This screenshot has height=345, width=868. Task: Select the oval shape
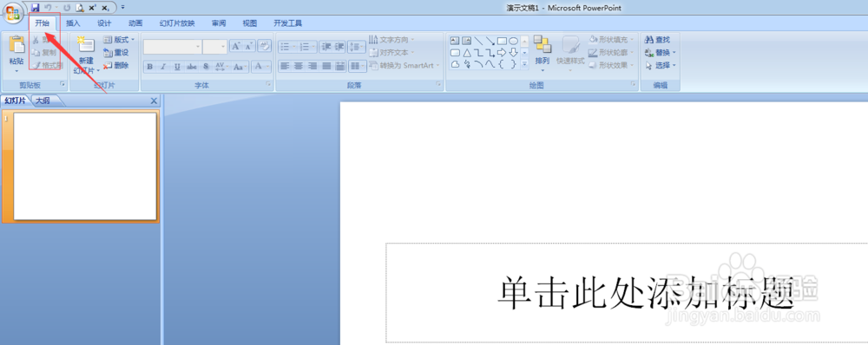514,41
